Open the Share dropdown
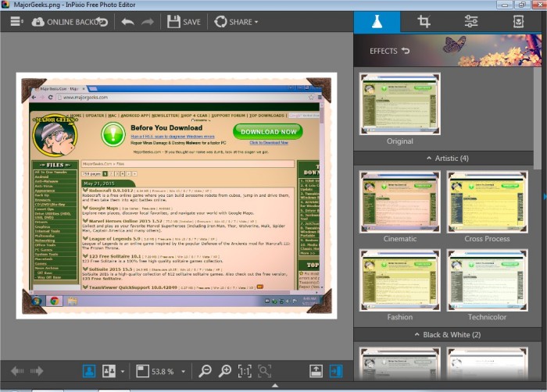The image size is (547, 392). 236,22
